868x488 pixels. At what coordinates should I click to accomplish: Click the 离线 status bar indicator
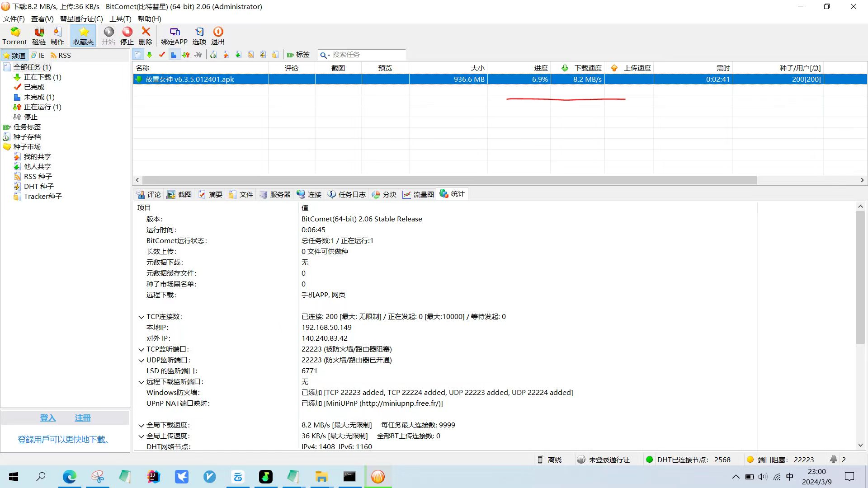click(x=549, y=460)
